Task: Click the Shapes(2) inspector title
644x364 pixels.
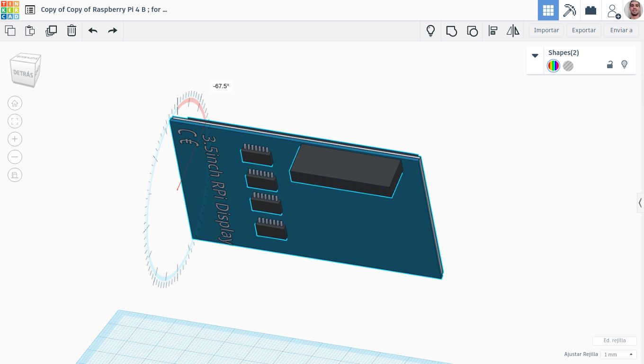Action: (x=563, y=53)
